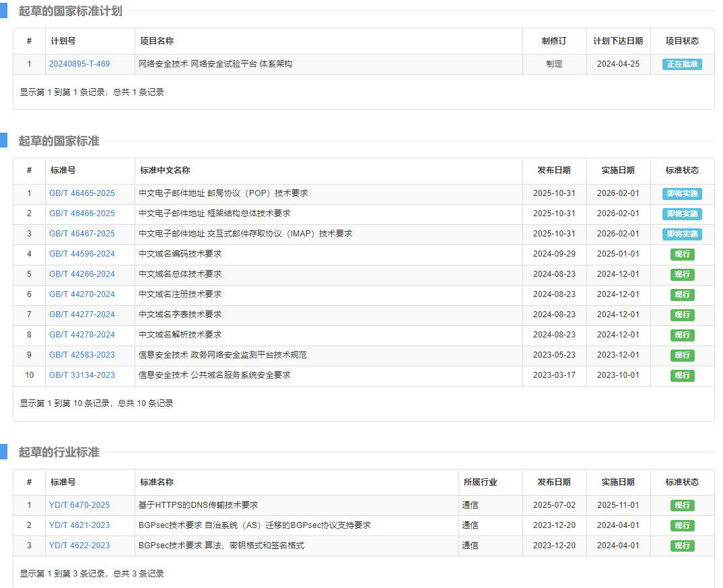Open standard GB/T 44596-2024
This screenshot has height=588, width=723.
pyautogui.click(x=81, y=254)
